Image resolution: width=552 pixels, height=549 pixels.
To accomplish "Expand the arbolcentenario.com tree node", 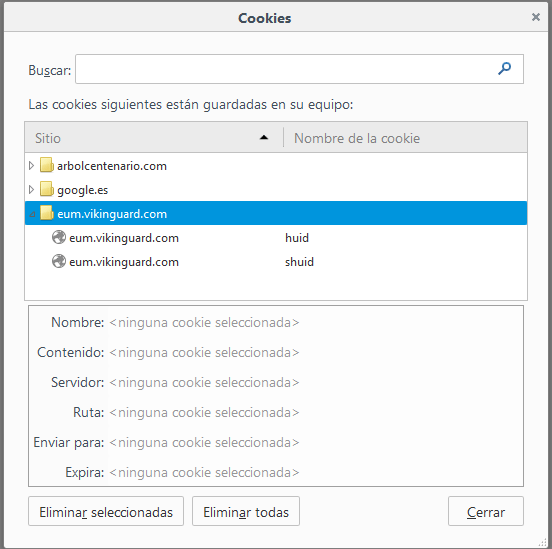I will 31,165.
